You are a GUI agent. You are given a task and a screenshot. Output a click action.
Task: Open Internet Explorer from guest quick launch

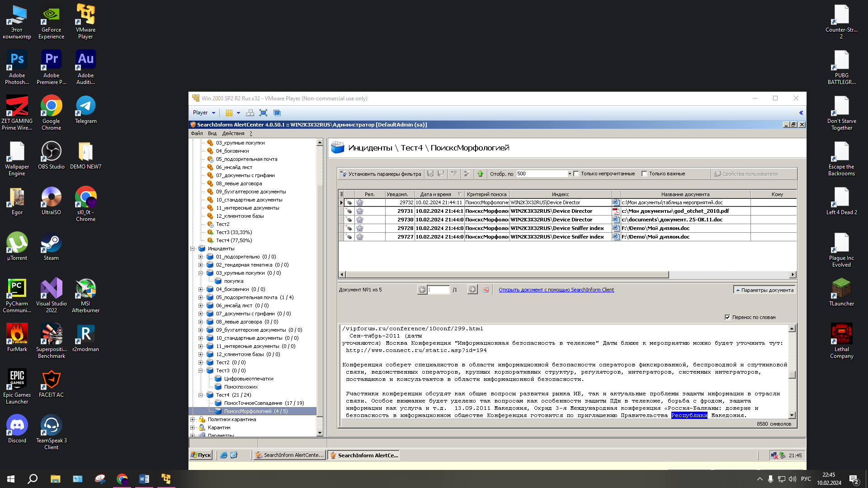point(224,455)
